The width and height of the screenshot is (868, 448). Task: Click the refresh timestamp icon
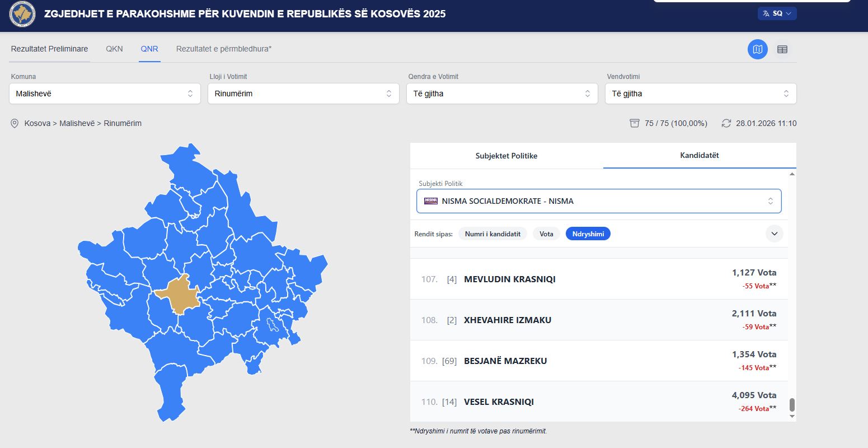pyautogui.click(x=726, y=123)
